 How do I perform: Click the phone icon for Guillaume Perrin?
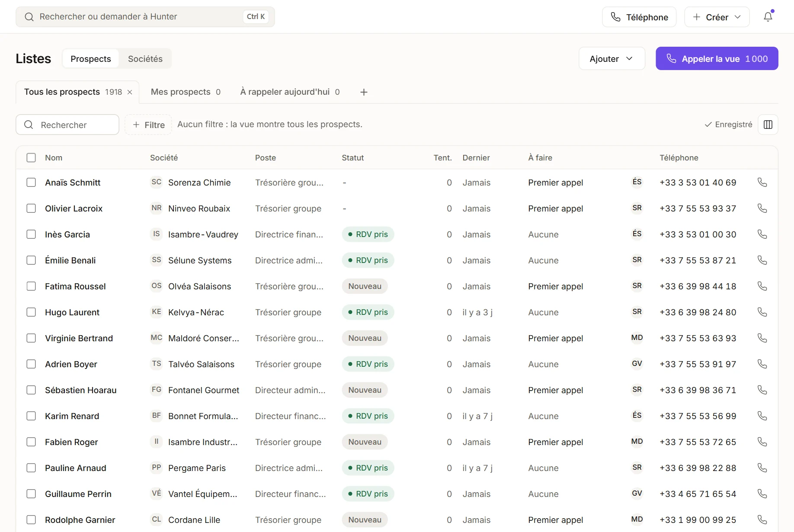(762, 494)
